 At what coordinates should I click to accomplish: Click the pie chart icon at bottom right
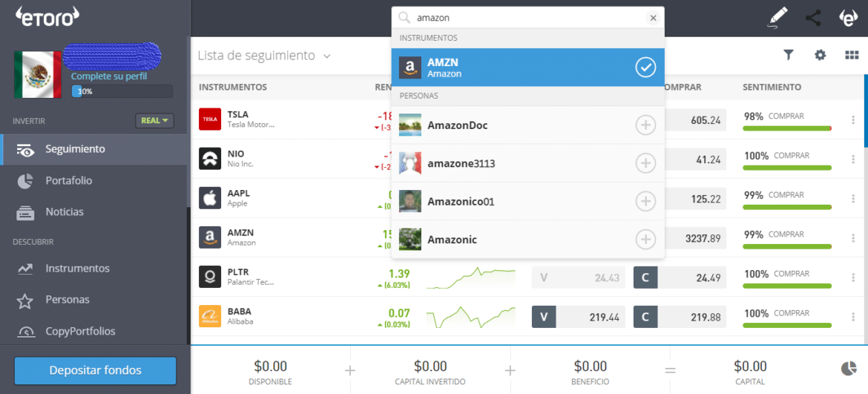(849, 369)
